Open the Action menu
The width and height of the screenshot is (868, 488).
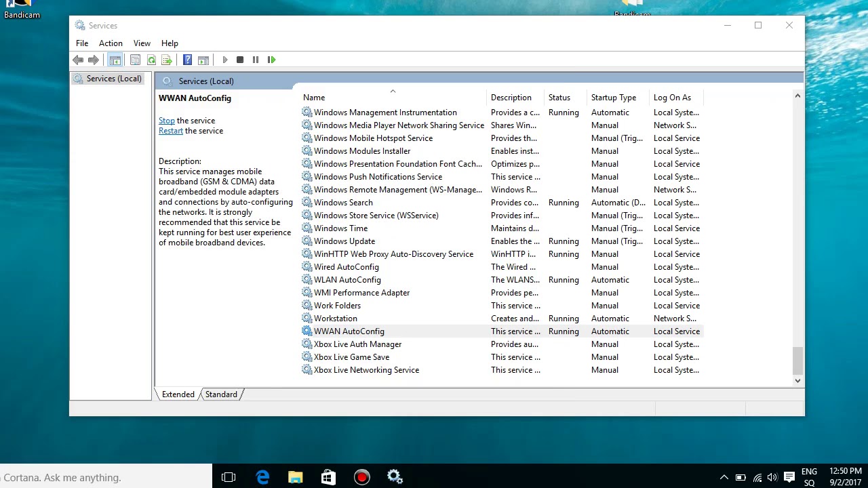click(x=111, y=43)
